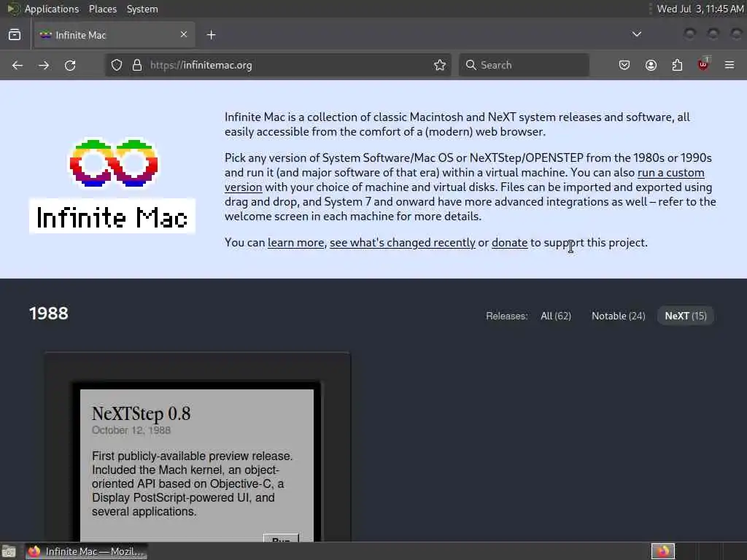The height and width of the screenshot is (560, 747).
Task: View site security lock information
Action: pyautogui.click(x=137, y=65)
